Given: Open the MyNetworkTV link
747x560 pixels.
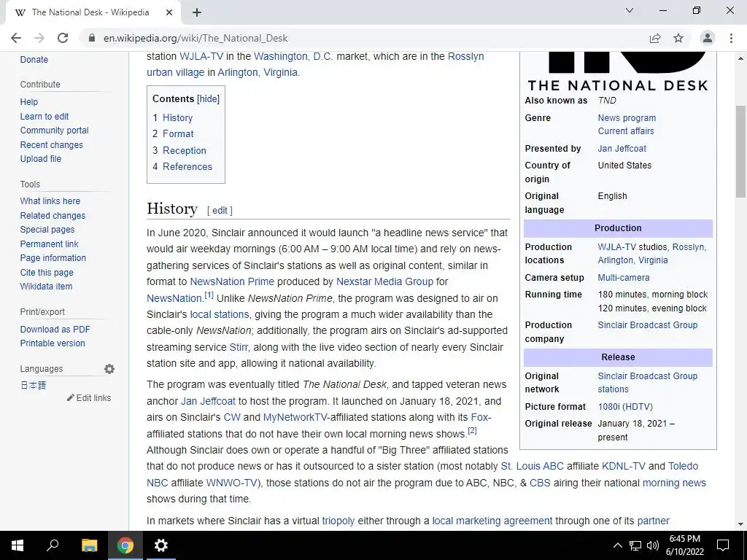Looking at the screenshot, I should pyautogui.click(x=295, y=418).
